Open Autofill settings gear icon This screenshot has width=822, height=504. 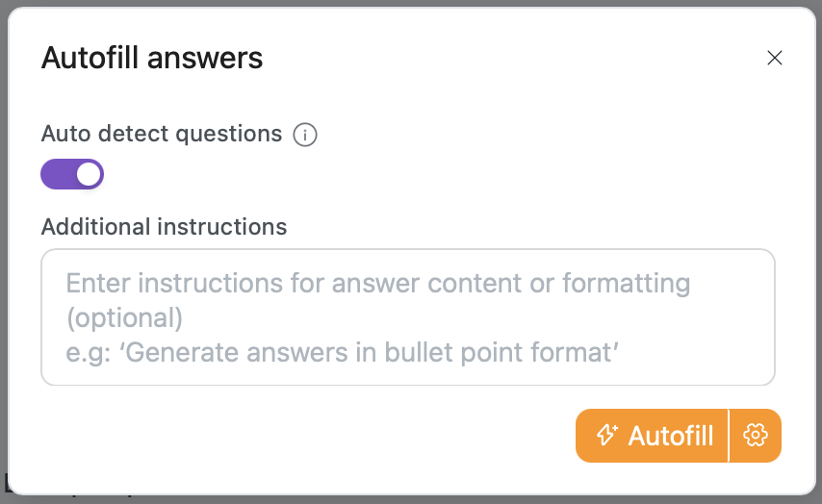[756, 436]
